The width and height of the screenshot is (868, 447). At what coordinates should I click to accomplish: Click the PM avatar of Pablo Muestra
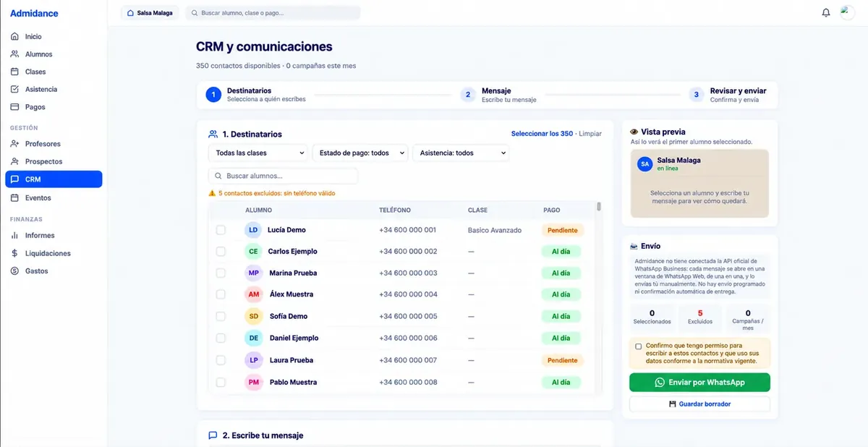pos(253,382)
